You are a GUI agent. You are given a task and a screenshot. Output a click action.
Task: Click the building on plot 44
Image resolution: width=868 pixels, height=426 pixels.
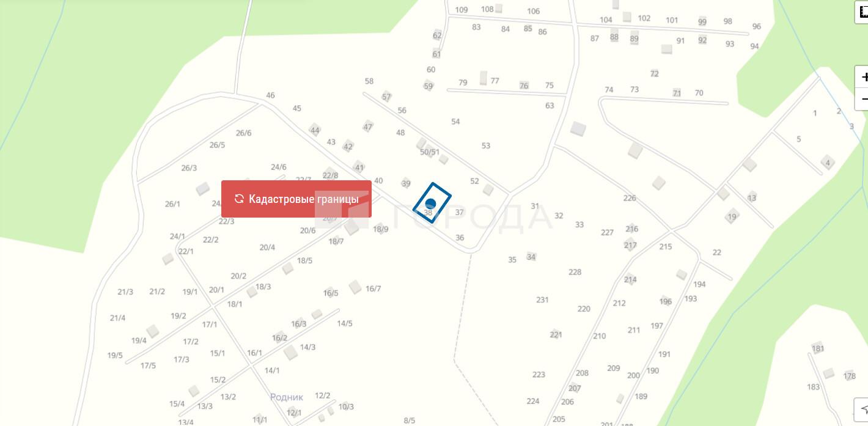coord(315,130)
